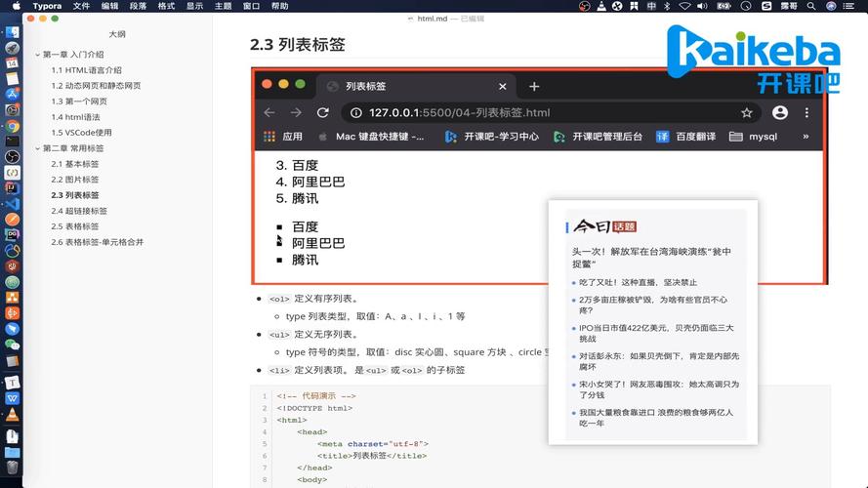The image size is (868, 488).
Task: Open Typora T icon in Dock
Action: coord(12,383)
